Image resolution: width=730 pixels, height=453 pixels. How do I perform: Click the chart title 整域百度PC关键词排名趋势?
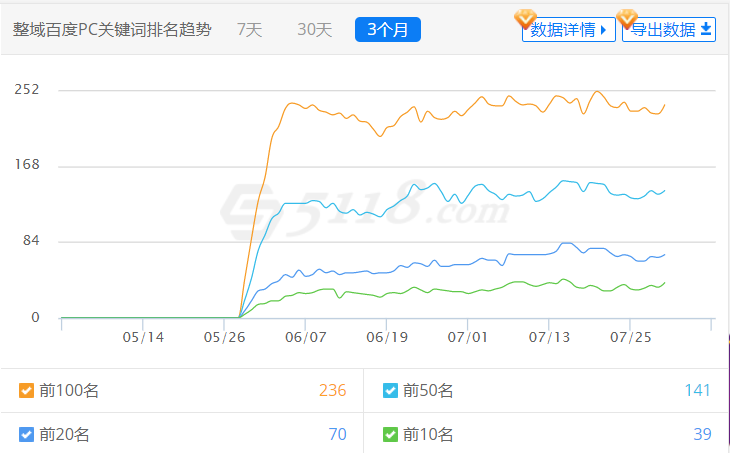point(112,29)
